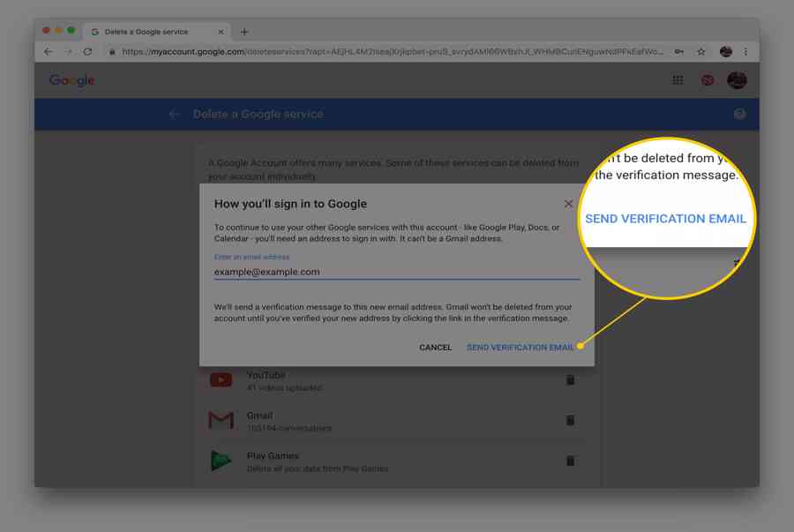Image resolution: width=794 pixels, height=532 pixels.
Task: Focus the email address input field
Action: tap(396, 272)
